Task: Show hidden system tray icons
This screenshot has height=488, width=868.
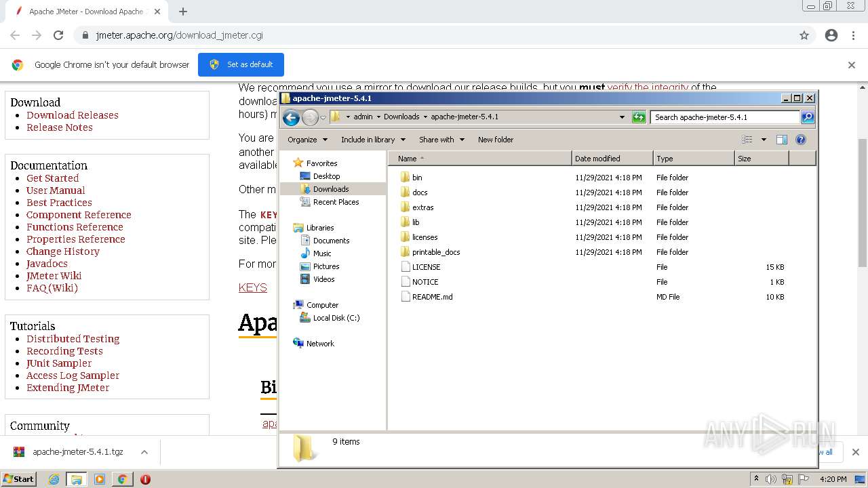Action: click(756, 479)
